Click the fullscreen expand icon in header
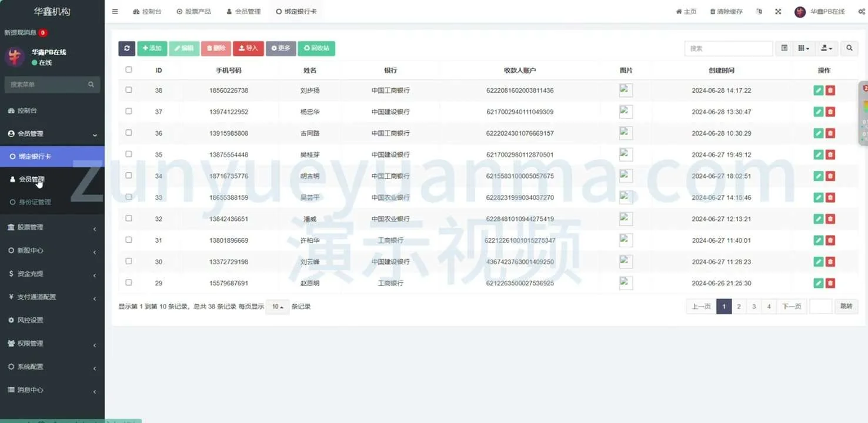 778,12
